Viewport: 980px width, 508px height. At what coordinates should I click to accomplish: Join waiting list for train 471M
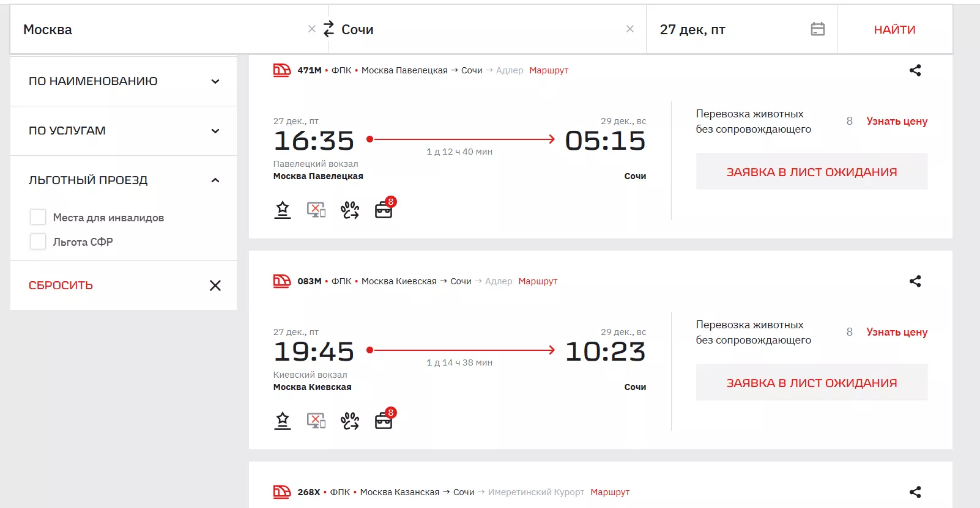pyautogui.click(x=811, y=172)
